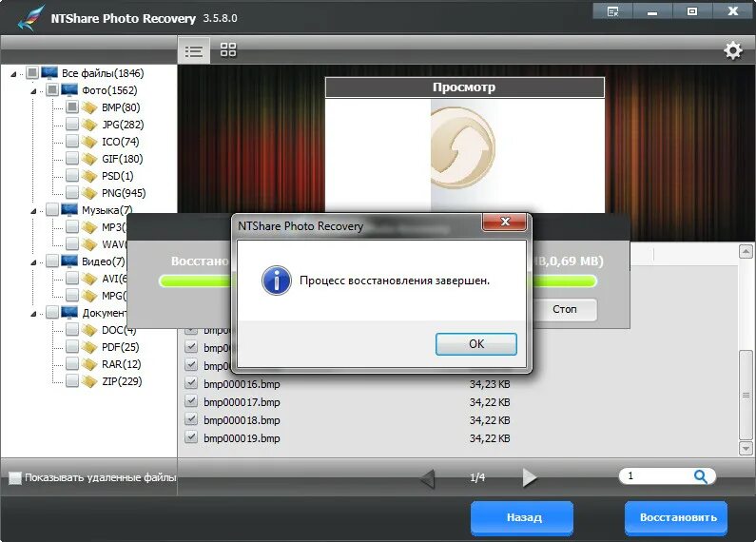This screenshot has width=756, height=542.
Task: Select GIF(180) in the tree
Action: pyautogui.click(x=123, y=159)
